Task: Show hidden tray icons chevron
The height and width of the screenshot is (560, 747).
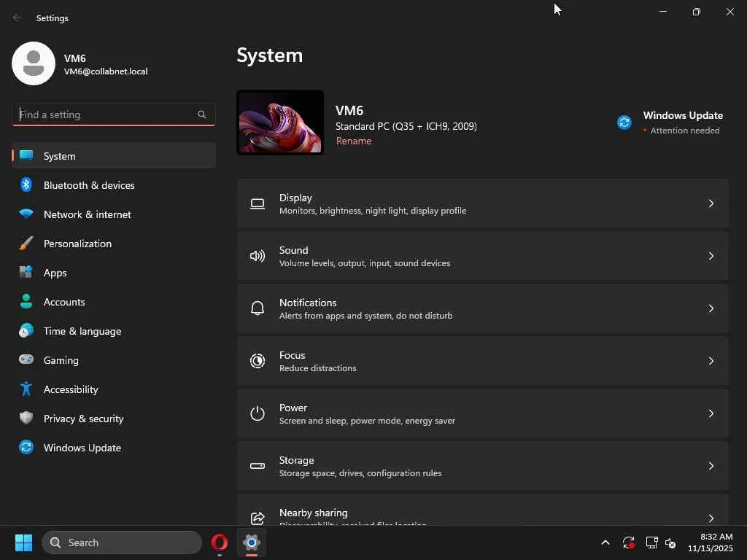Action: (x=605, y=542)
